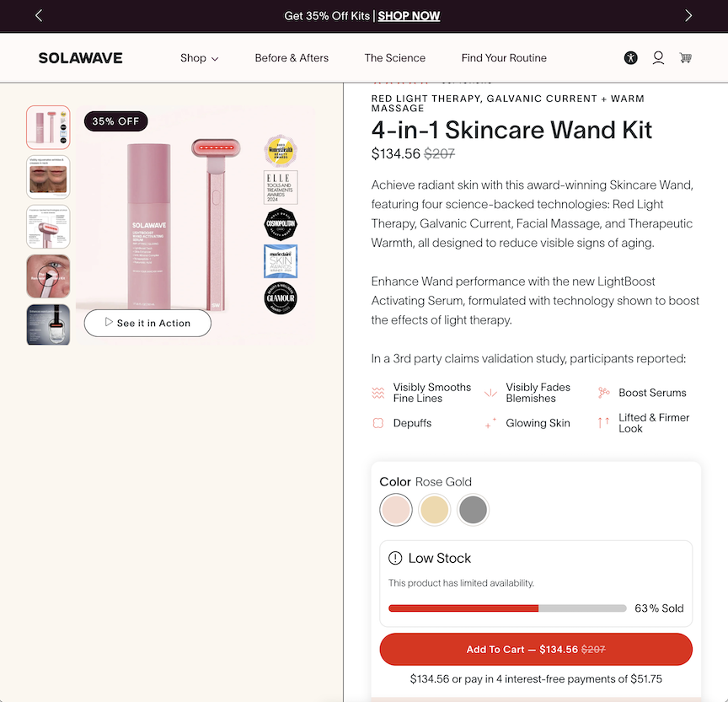
Task: Play the See it in Action video
Action: point(147,323)
